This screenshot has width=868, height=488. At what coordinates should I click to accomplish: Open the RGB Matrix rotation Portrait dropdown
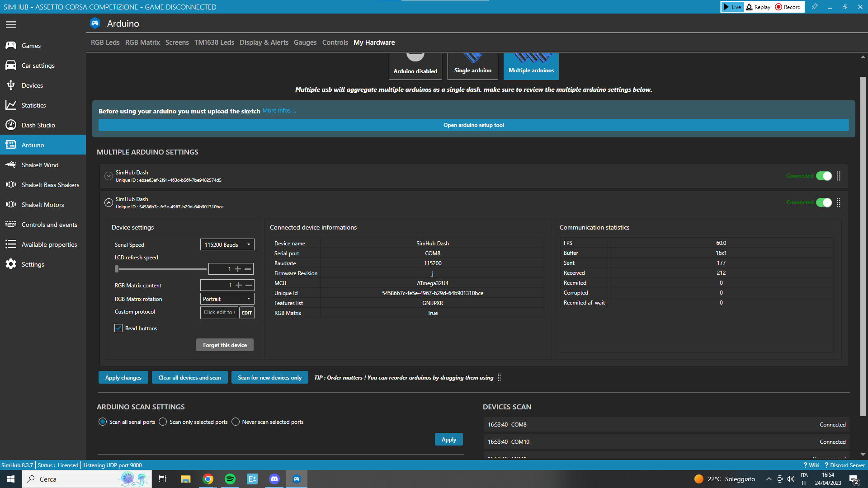point(227,299)
